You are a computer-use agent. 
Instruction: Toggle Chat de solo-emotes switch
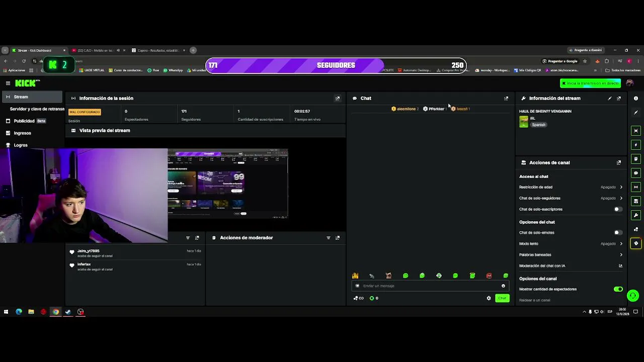click(618, 233)
